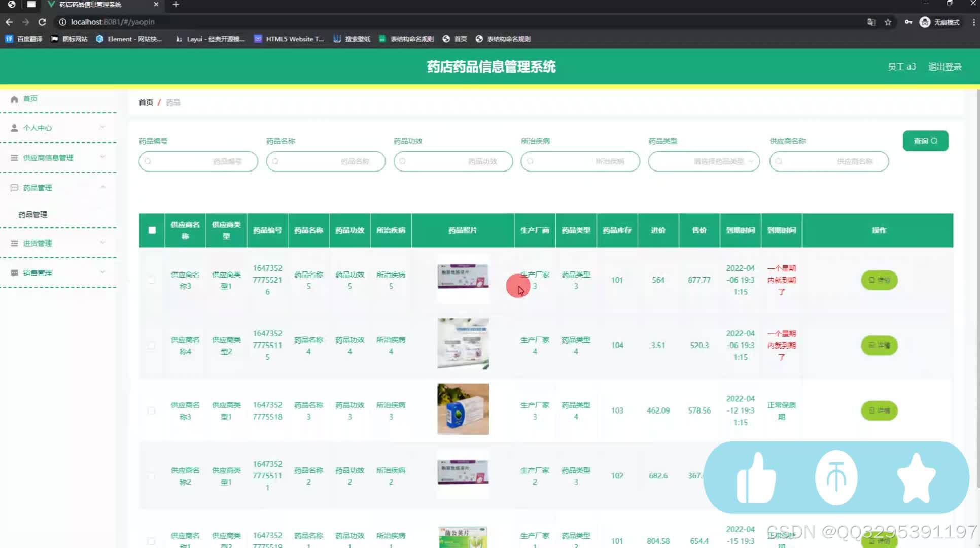Check the row with 药品库存 104
Viewport: 980px width, 548px height.
point(151,346)
